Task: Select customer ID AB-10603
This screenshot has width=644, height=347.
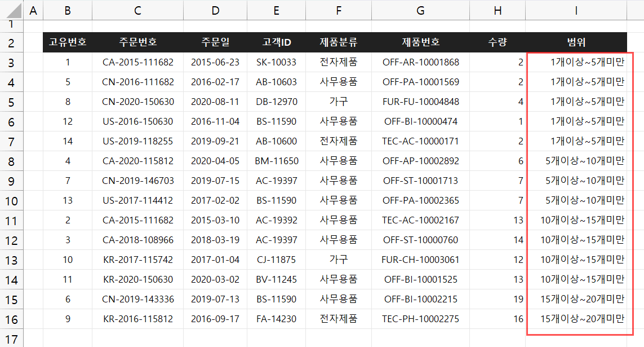Action: tap(277, 82)
